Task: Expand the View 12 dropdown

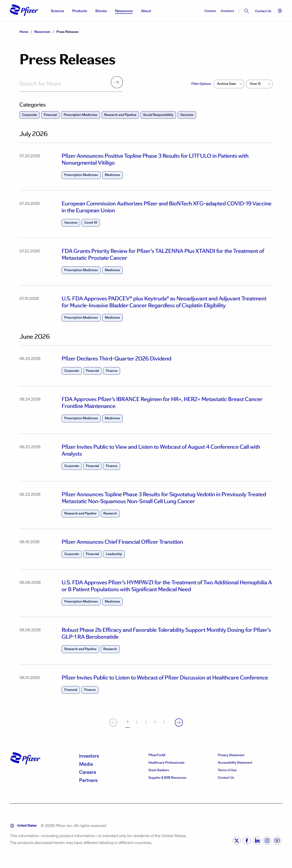Action: click(x=259, y=84)
